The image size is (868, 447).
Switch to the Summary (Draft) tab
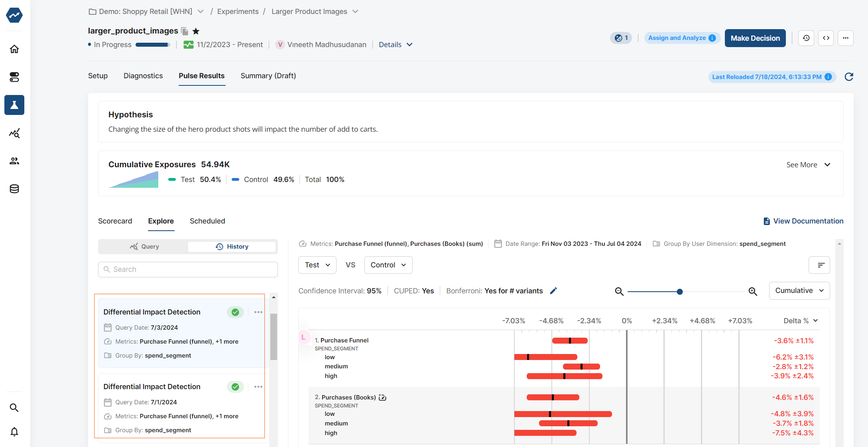coord(268,75)
